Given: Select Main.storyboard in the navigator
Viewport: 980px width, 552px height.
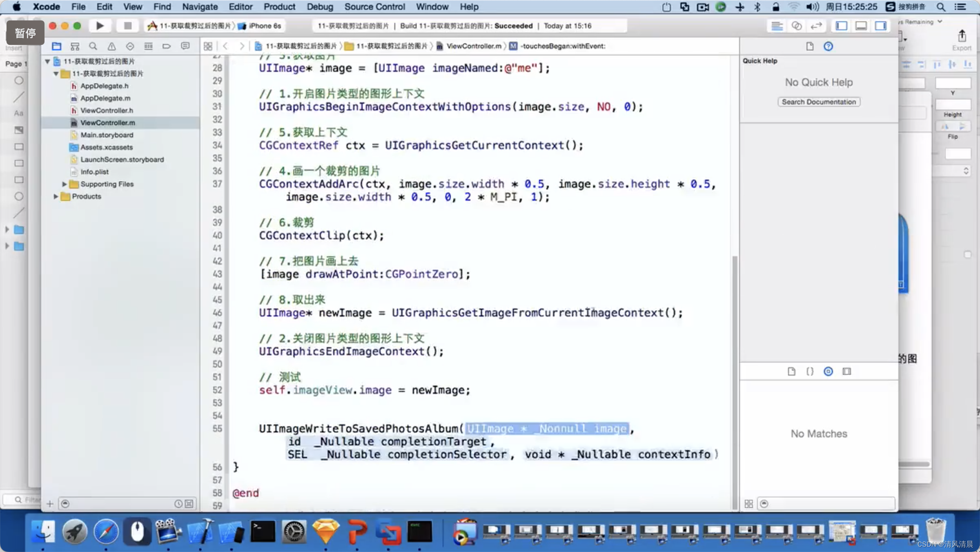Looking at the screenshot, I should coord(107,135).
